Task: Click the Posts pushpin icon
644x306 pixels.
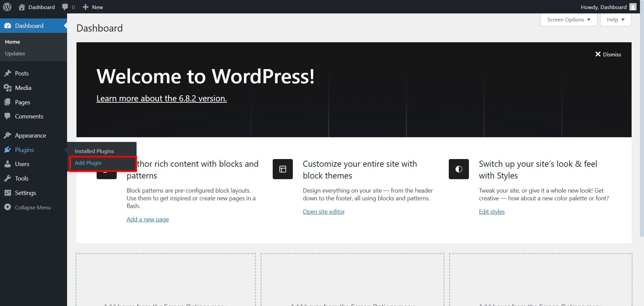Action: pos(8,73)
